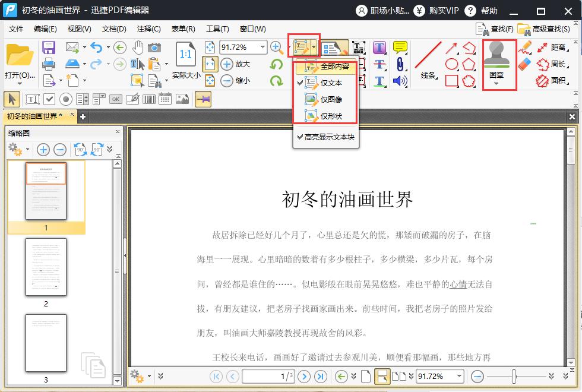Select the yellow sticky note tool
Image resolution: width=582 pixels, height=392 pixels.
point(400,46)
